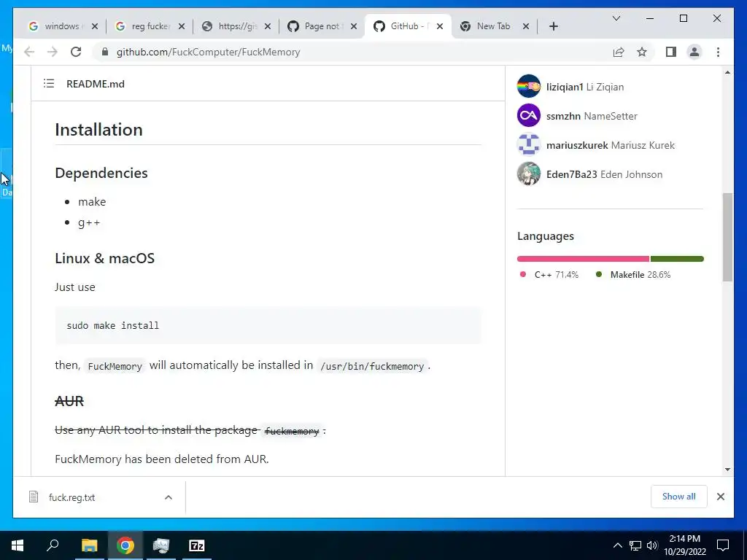Close the 'reg fucker' tab
The width and height of the screenshot is (747, 560).
click(x=182, y=26)
